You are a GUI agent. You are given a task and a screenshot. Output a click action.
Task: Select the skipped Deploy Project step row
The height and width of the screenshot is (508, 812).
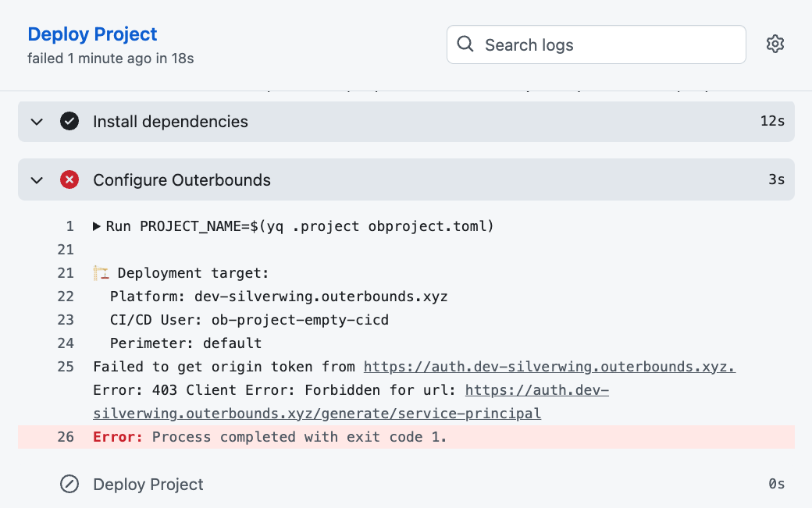tap(406, 485)
